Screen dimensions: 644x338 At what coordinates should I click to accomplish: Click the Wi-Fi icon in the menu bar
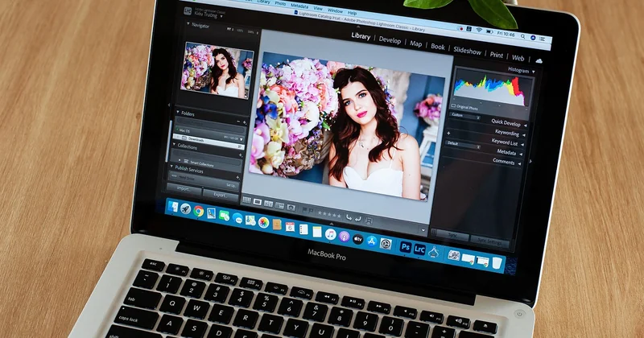pyautogui.click(x=479, y=30)
